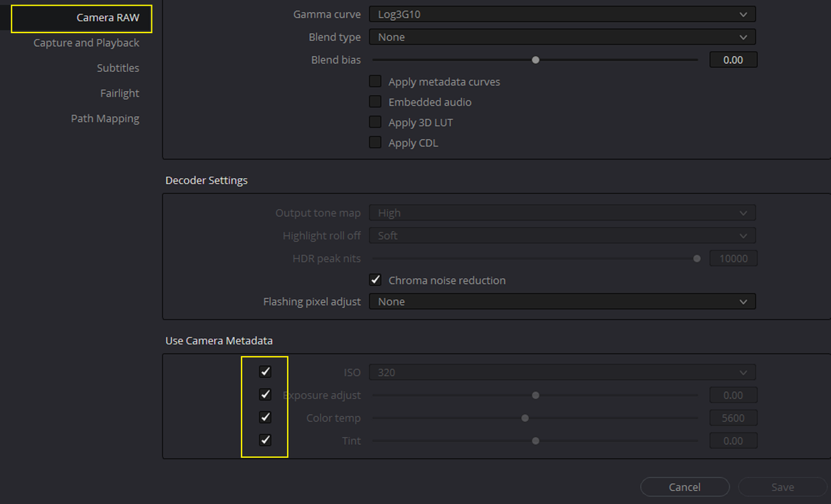
Task: Untick the Color temp metadata checkbox
Action: (x=265, y=417)
